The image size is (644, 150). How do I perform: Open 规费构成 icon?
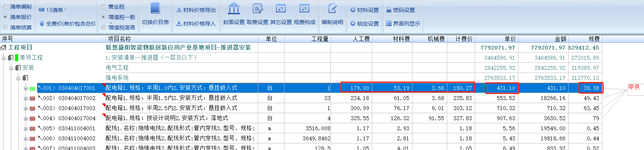pyautogui.click(x=305, y=8)
